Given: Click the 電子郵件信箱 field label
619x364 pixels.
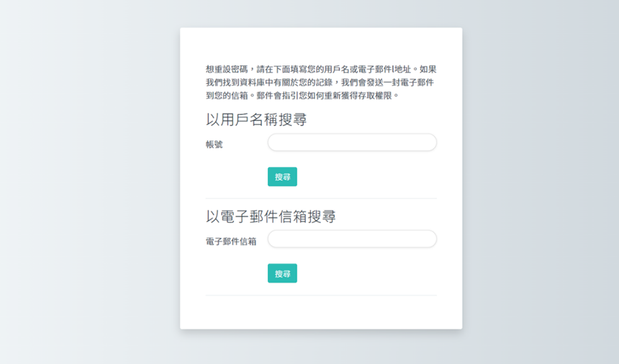Looking at the screenshot, I should click(x=231, y=242).
